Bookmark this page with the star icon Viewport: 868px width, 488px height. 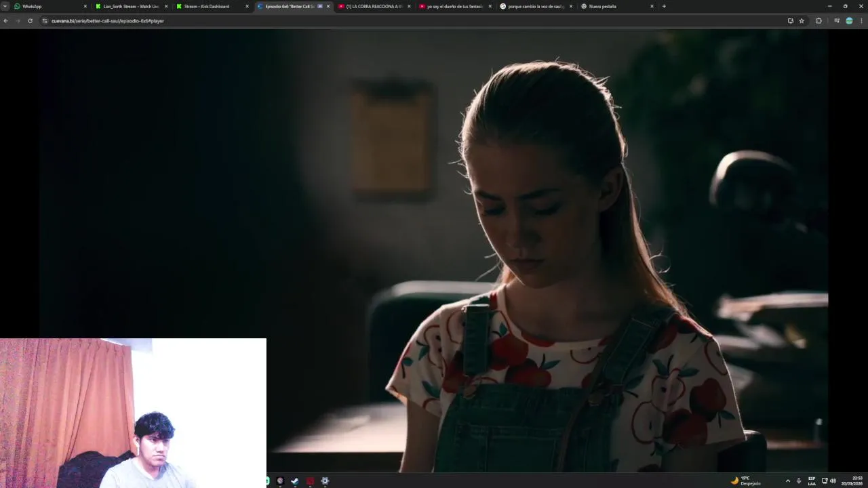coord(802,21)
